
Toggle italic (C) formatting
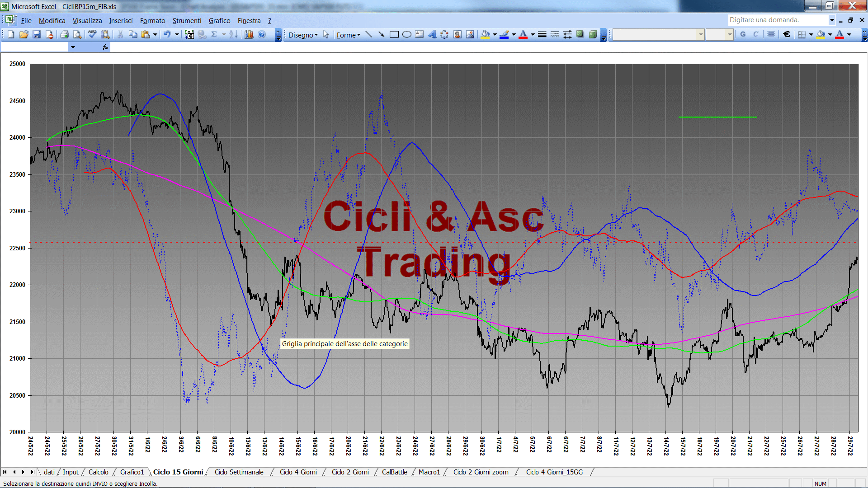[x=755, y=34]
